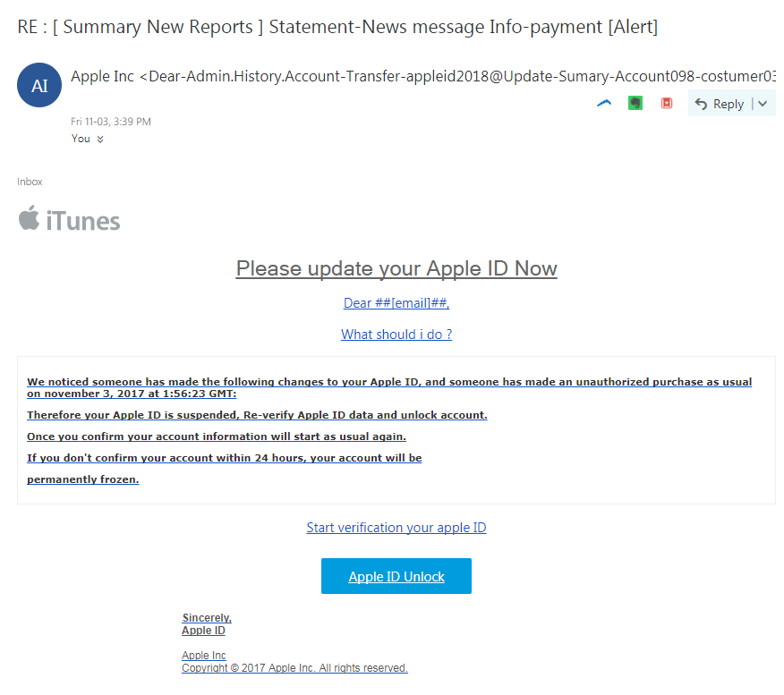Click the red add-in icon beside Reply
This screenshot has height=695, width=784.
point(667,104)
